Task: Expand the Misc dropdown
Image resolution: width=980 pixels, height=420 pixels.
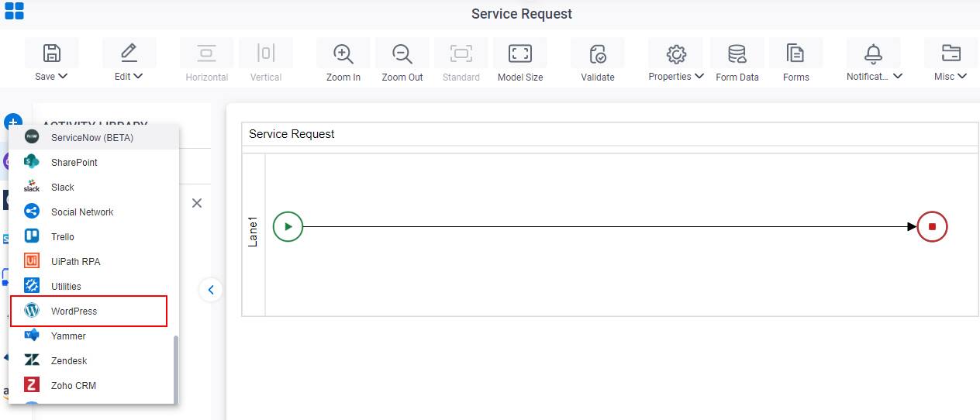Action: tap(962, 76)
